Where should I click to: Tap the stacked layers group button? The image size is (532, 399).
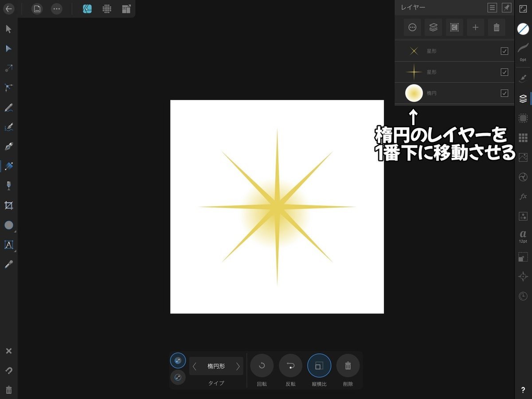click(433, 27)
